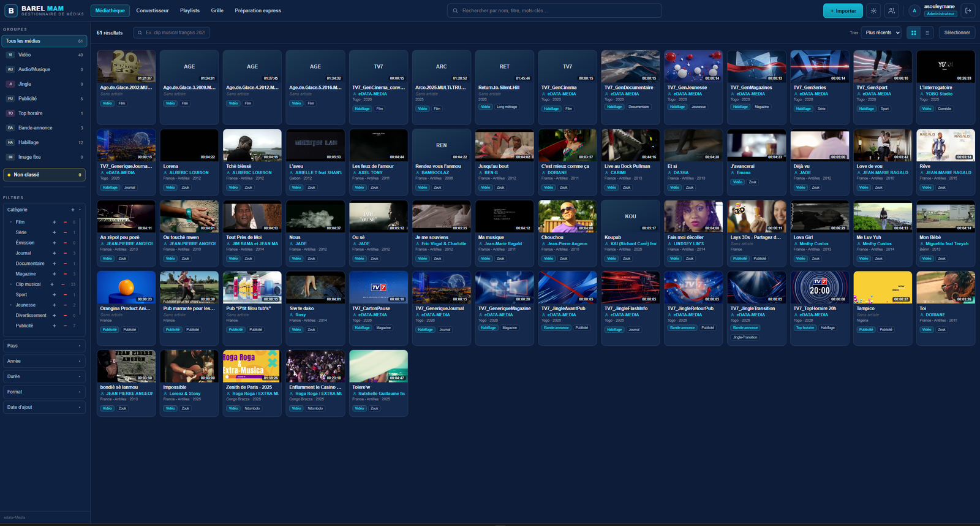This screenshot has height=526, width=980.
Task: Click the '61 résultats' count text
Action: click(110, 33)
